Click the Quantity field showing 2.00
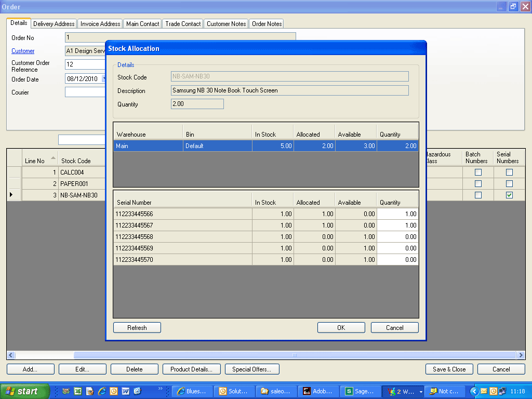This screenshot has height=399, width=532. tap(197, 104)
